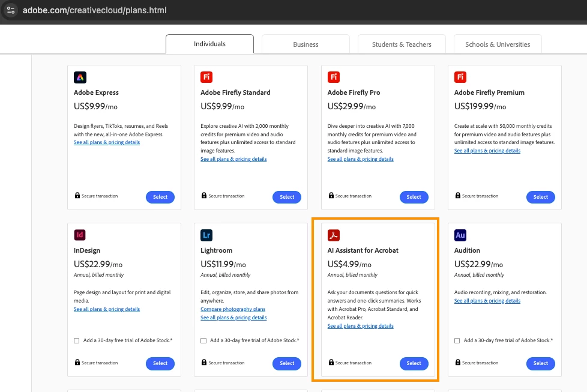Click the browser address bar URL
Viewport: 587px width, 392px height.
coord(95,10)
